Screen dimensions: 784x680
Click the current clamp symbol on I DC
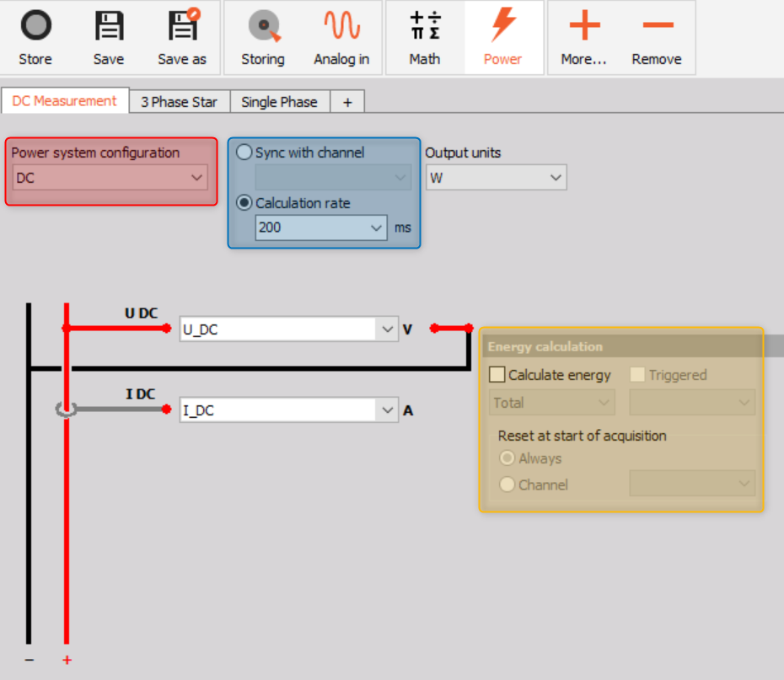point(66,410)
